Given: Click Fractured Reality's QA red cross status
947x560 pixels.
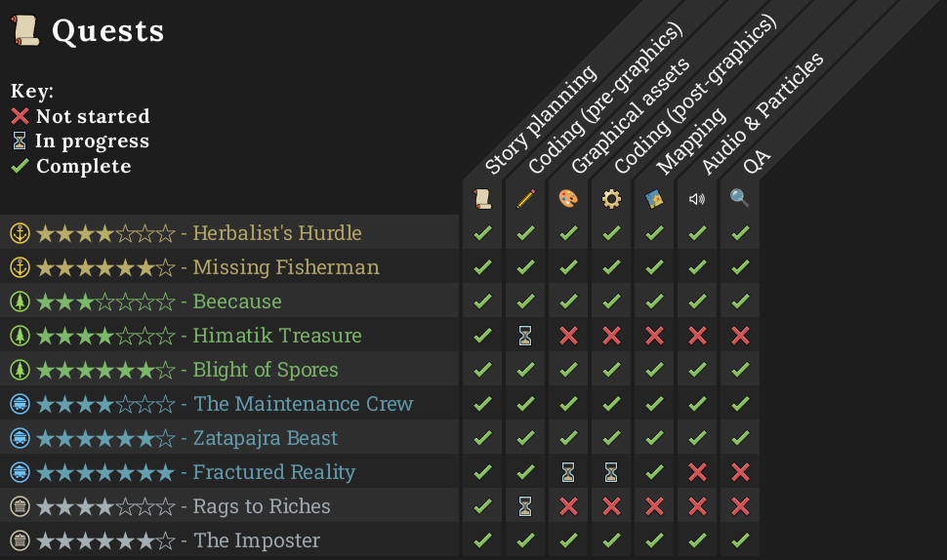Looking at the screenshot, I should (740, 472).
